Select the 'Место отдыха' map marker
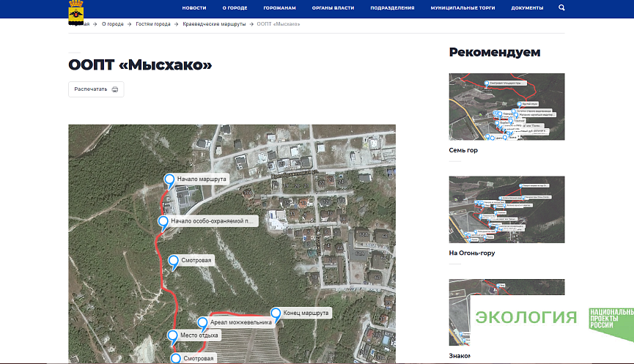Image resolution: width=634 pixels, height=364 pixels. tap(173, 336)
